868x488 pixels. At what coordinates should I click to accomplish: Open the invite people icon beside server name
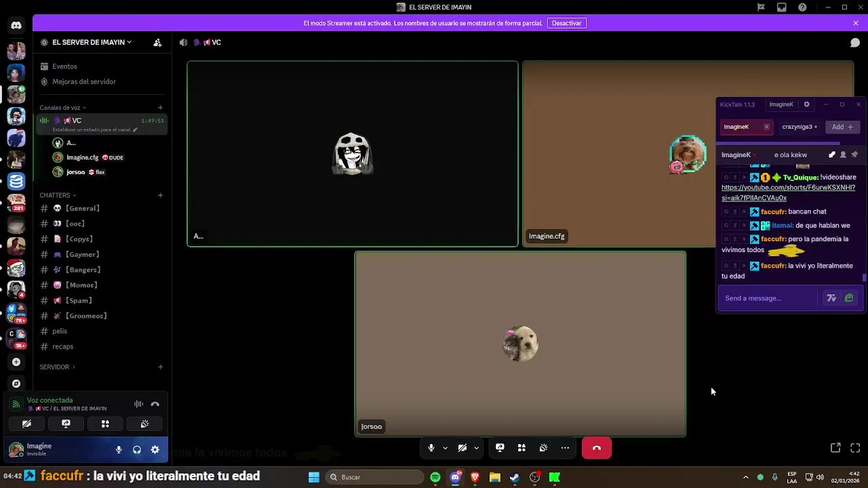(157, 42)
